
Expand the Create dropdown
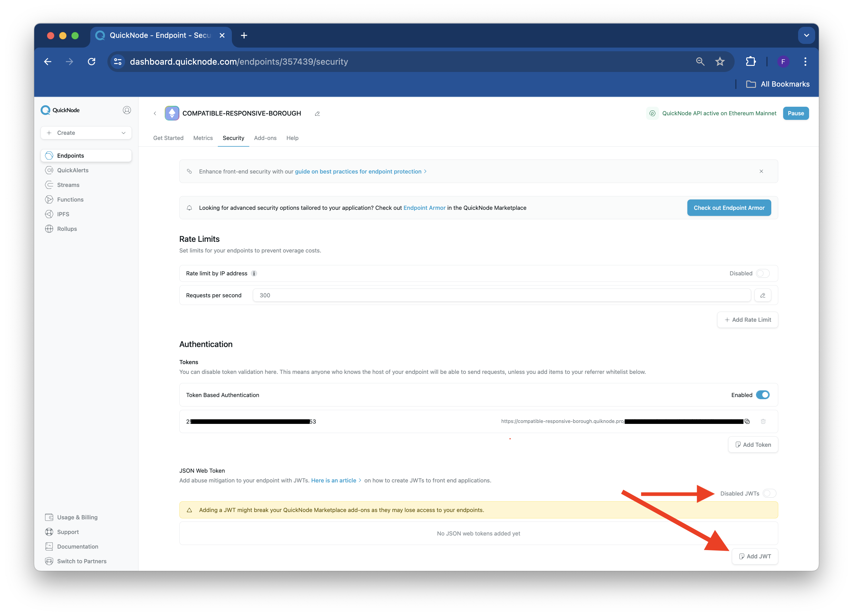pos(86,133)
